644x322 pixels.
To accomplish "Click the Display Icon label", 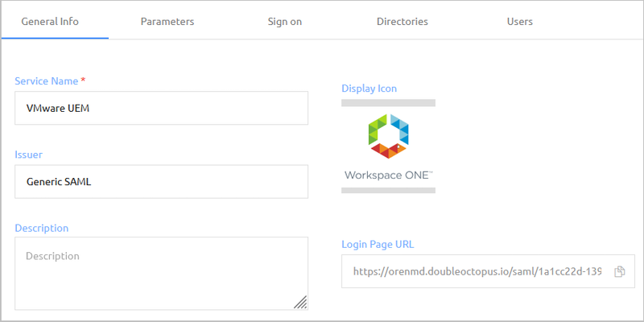I will 369,89.
